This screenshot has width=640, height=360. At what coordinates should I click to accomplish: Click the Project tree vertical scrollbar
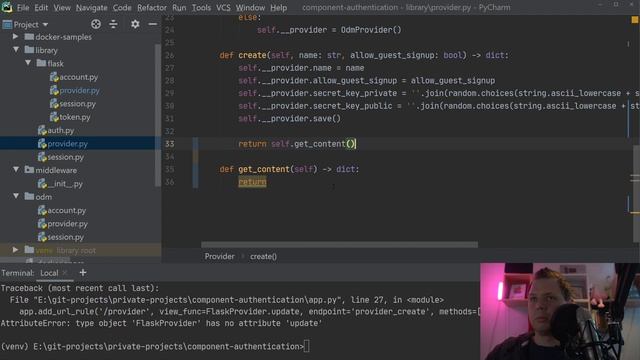[x=158, y=114]
